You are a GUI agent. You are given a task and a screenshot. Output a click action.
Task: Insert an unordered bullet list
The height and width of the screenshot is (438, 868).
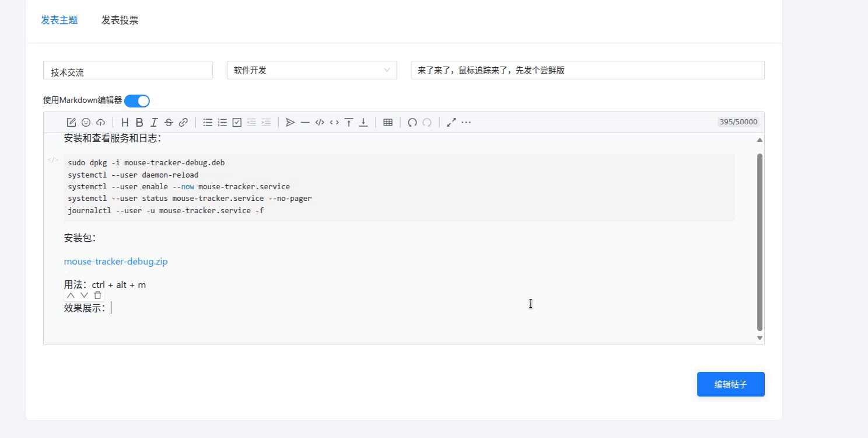[x=208, y=123]
